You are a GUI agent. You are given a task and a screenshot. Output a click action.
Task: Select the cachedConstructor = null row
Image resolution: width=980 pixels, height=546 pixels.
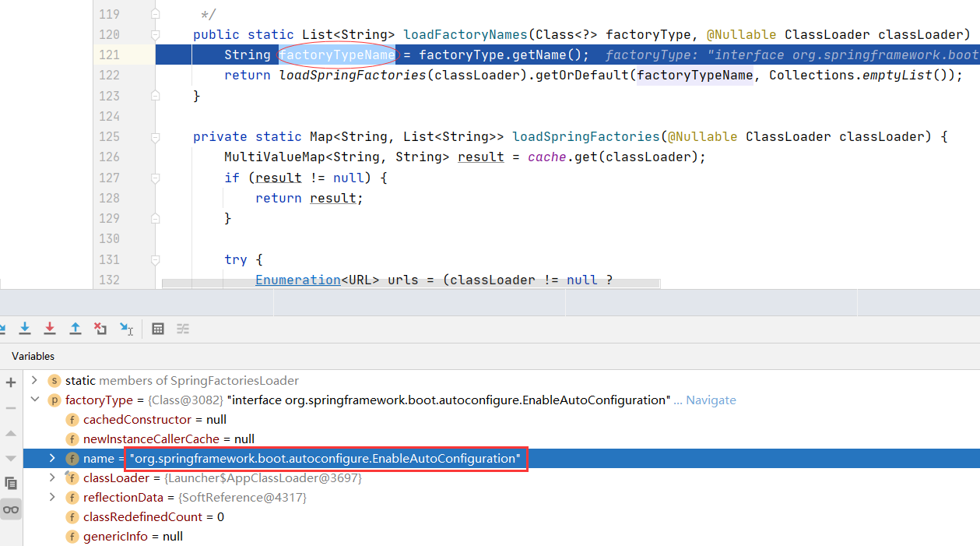tap(501, 419)
